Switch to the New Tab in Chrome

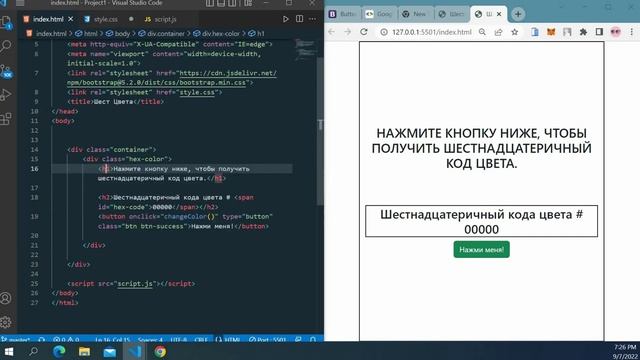coord(415,14)
